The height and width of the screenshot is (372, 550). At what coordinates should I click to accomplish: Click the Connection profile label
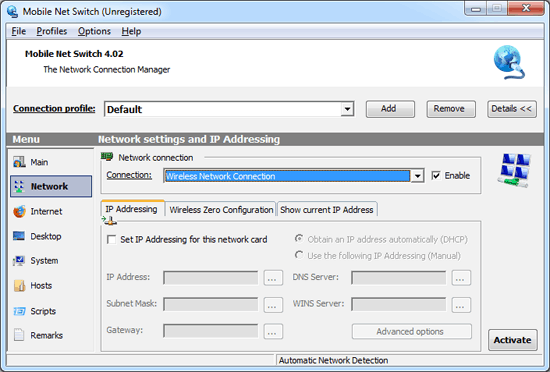pyautogui.click(x=54, y=108)
